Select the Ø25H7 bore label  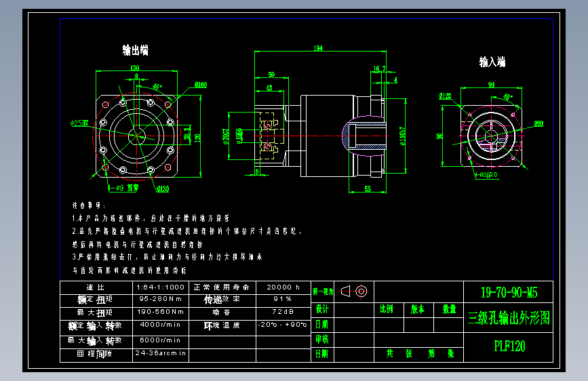[79, 123]
